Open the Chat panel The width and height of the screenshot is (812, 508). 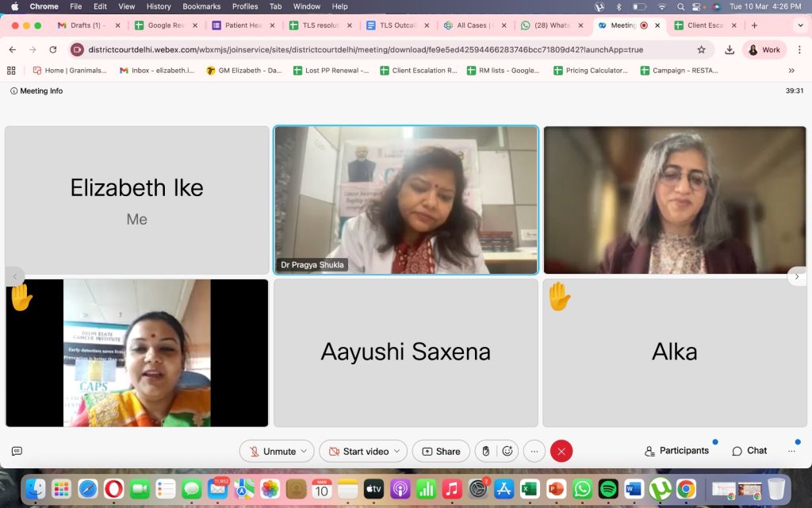point(749,451)
